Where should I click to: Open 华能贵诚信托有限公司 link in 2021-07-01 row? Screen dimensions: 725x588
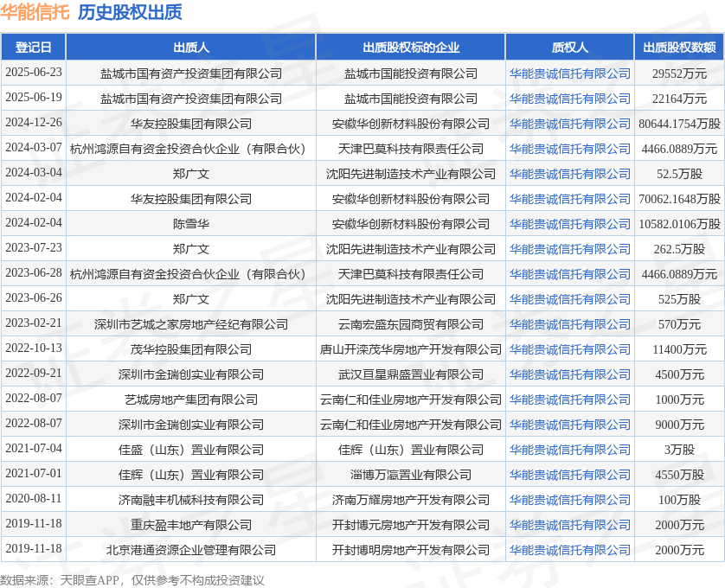click(569, 475)
